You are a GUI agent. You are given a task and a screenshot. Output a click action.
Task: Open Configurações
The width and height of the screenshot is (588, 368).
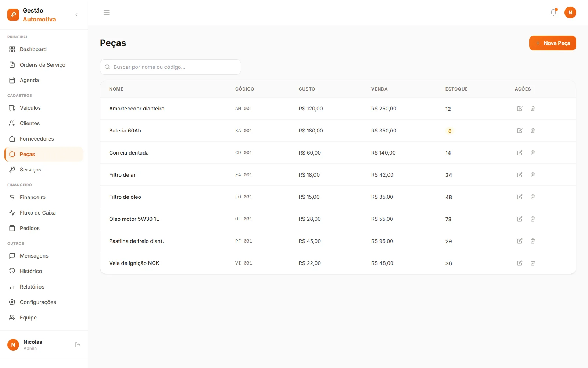pos(44,302)
